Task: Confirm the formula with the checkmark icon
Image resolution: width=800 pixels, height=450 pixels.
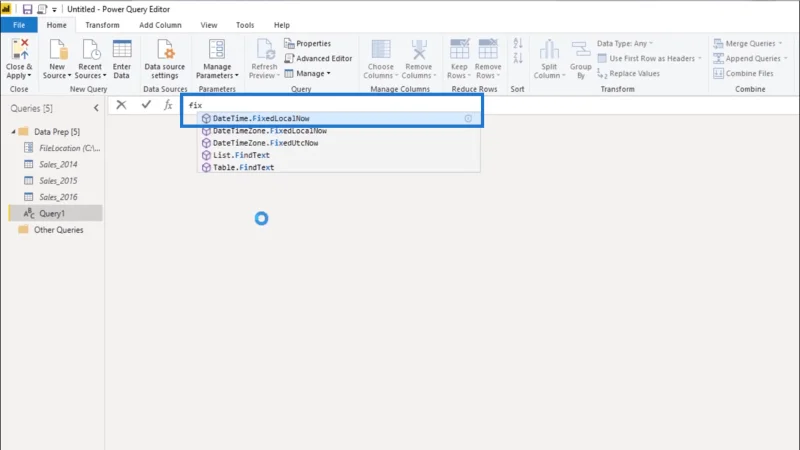Action: coord(146,105)
